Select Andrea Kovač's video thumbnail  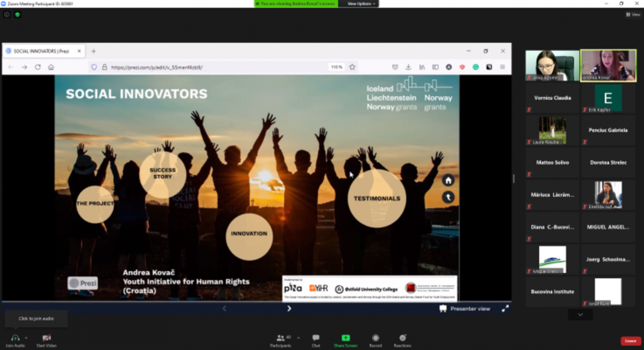click(608, 65)
